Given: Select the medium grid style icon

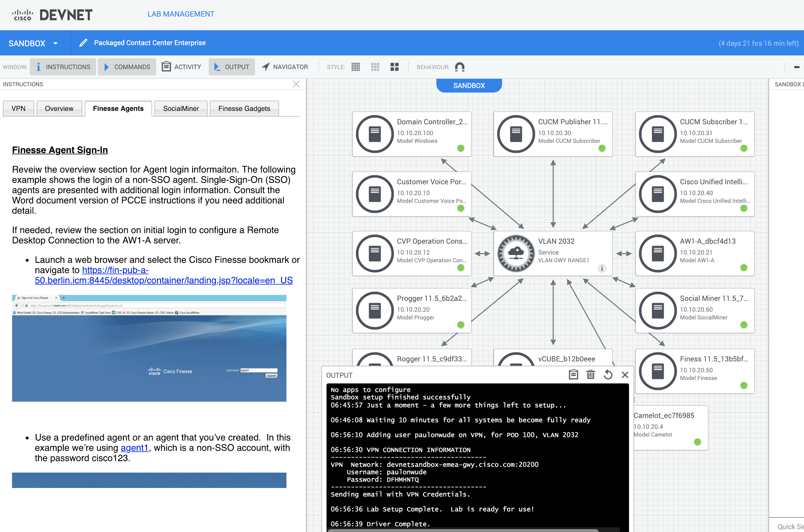Looking at the screenshot, I should pyautogui.click(x=375, y=67).
